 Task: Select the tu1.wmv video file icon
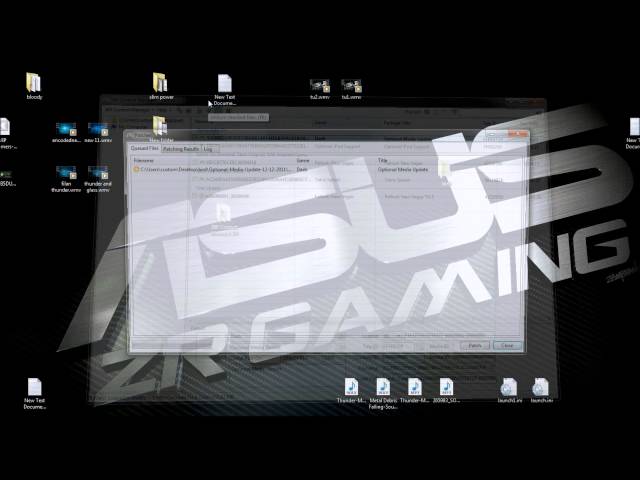[x=351, y=89]
